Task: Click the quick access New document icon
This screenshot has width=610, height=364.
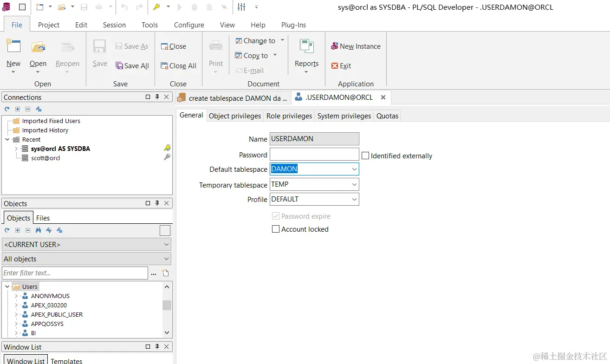Action: tap(39, 7)
